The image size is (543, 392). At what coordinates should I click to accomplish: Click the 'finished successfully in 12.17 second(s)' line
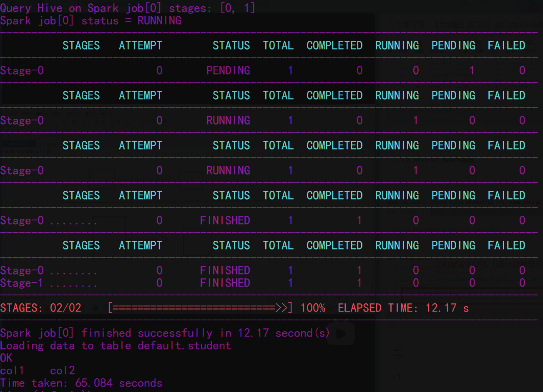[x=165, y=333]
